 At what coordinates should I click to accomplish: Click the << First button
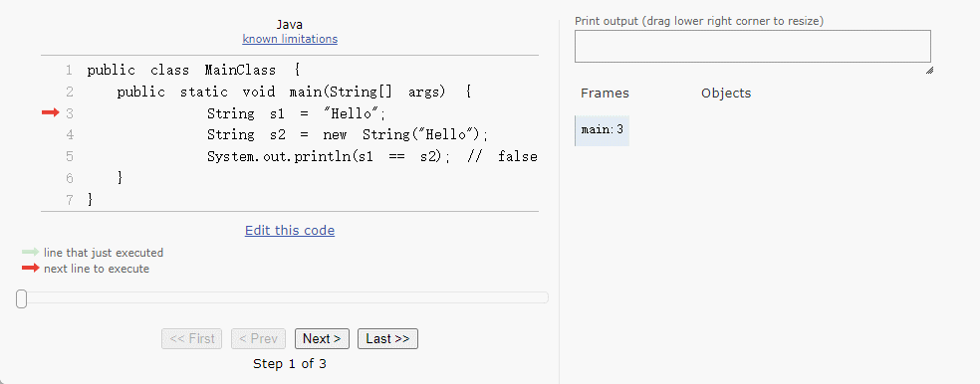click(192, 338)
